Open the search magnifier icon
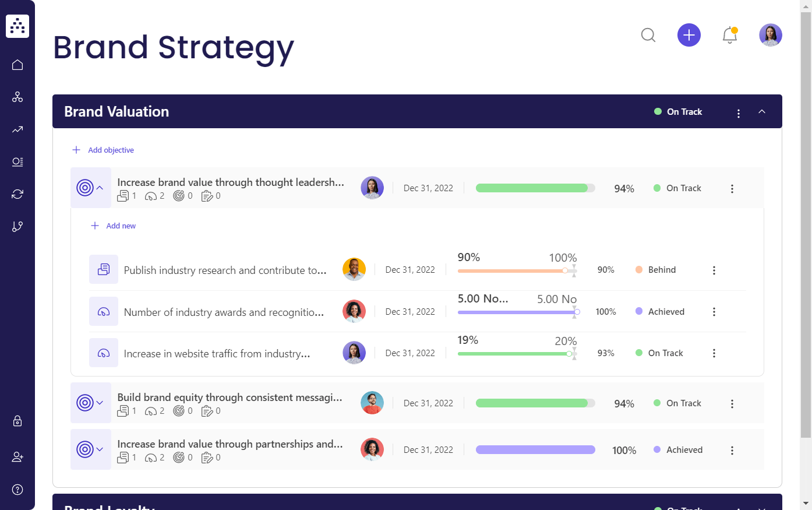This screenshot has width=812, height=510. 648,35
